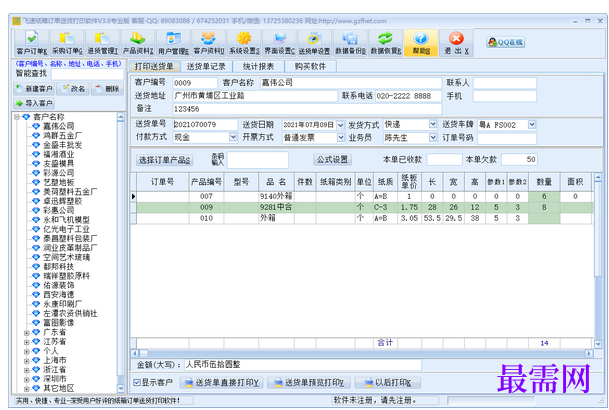
Task: Click the table vertical scrollbar thumb
Action: pyautogui.click(x=598, y=229)
